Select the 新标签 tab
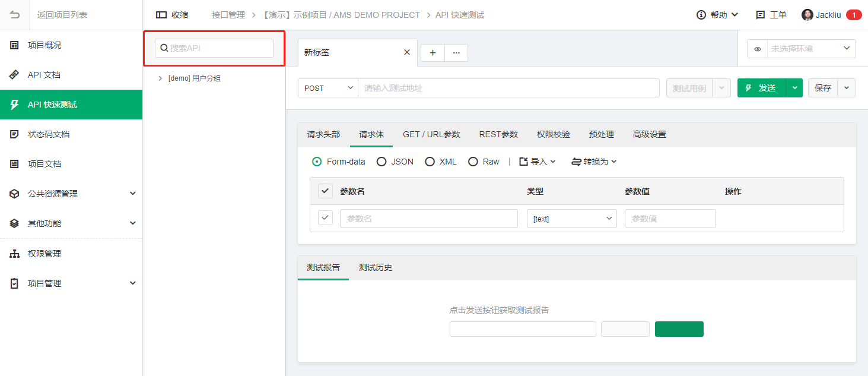The image size is (868, 376). (358, 52)
